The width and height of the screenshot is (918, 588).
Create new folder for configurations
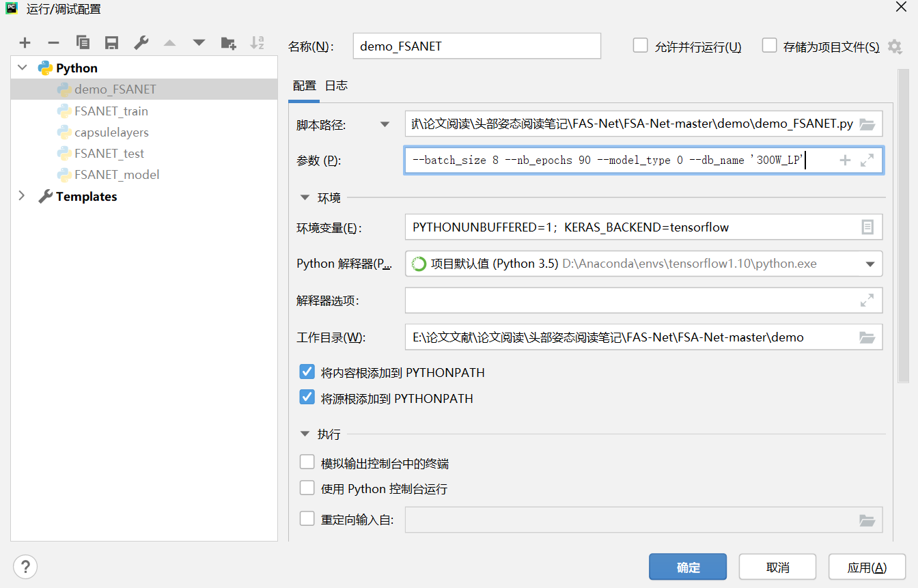pos(228,42)
